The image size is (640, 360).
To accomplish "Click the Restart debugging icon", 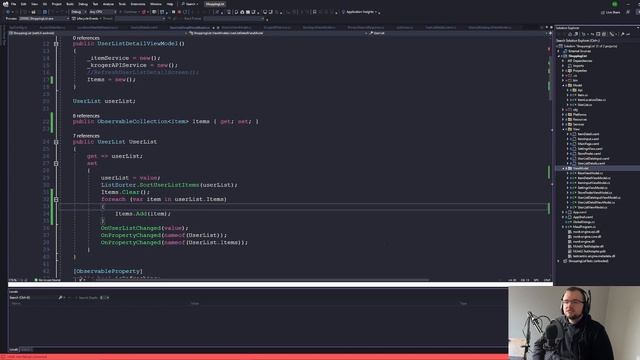I will [x=185, y=12].
